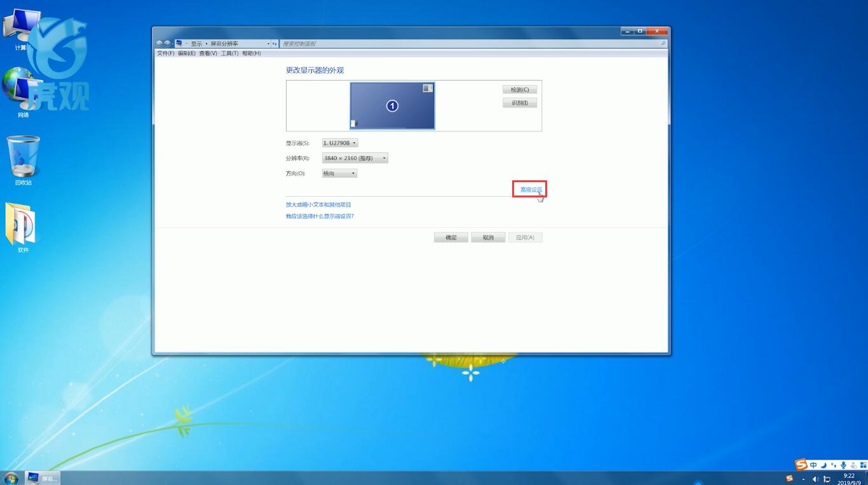The height and width of the screenshot is (485, 868).
Task: Open the 帮助(H) menu
Action: tap(252, 53)
